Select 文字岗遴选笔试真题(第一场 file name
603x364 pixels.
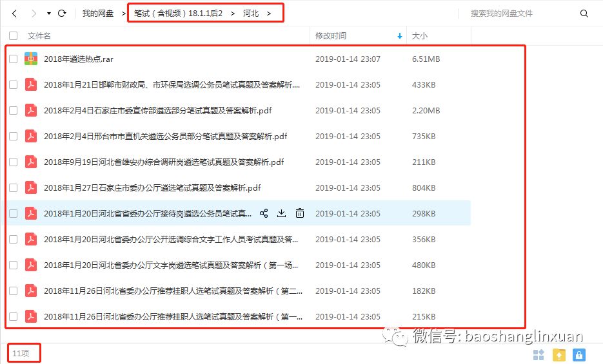click(171, 265)
